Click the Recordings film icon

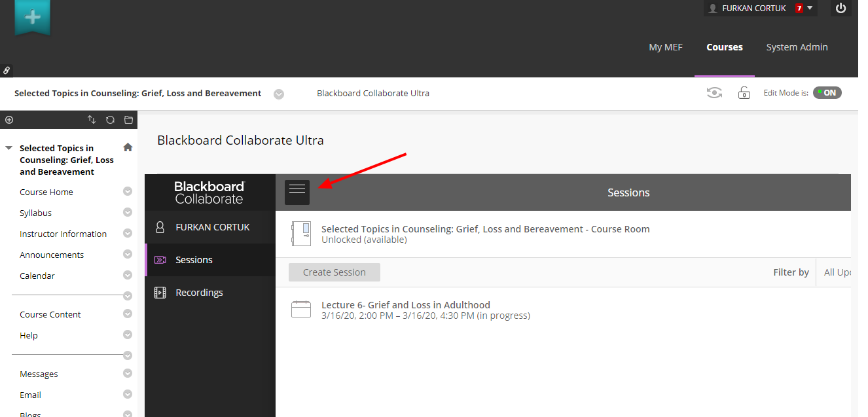pyautogui.click(x=160, y=293)
